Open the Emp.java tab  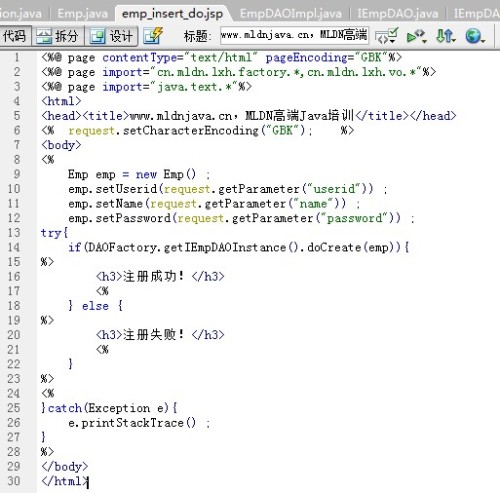(82, 14)
